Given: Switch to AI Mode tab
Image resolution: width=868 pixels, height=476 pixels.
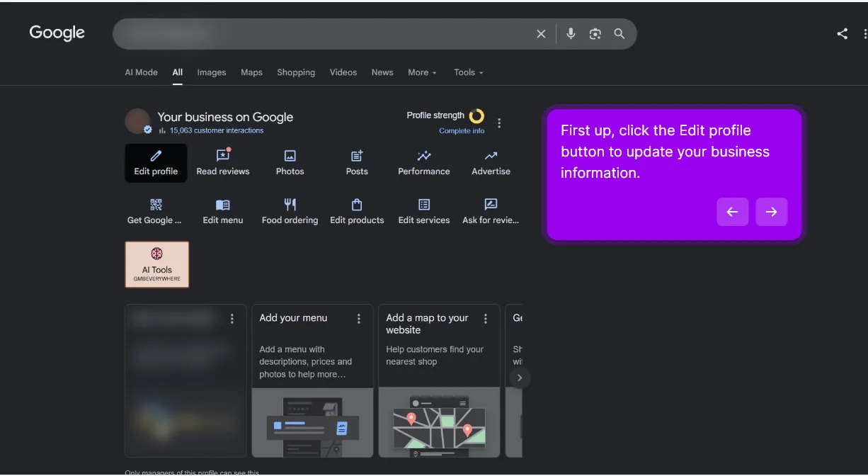Looking at the screenshot, I should (142, 72).
